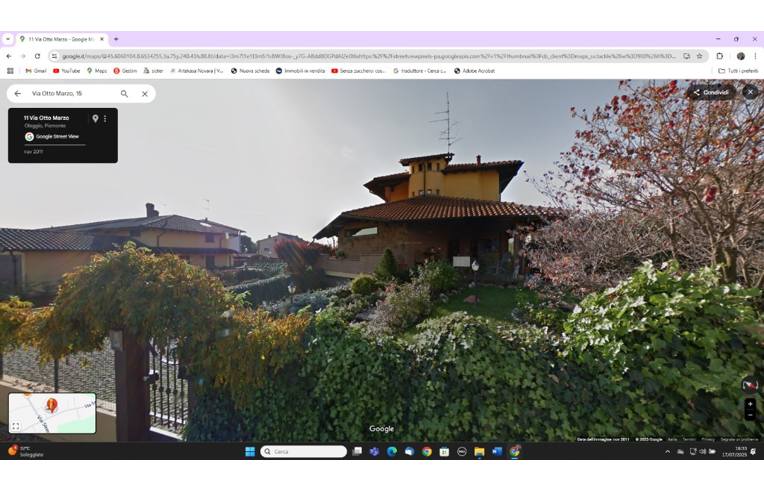Zoom in with the plus button
Viewport: 764px width, 492px height.
tap(750, 404)
